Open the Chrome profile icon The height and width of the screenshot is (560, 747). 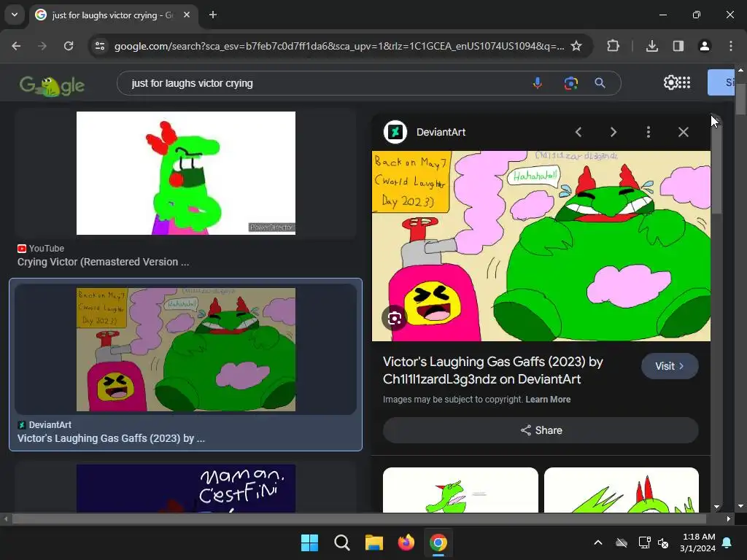point(705,46)
